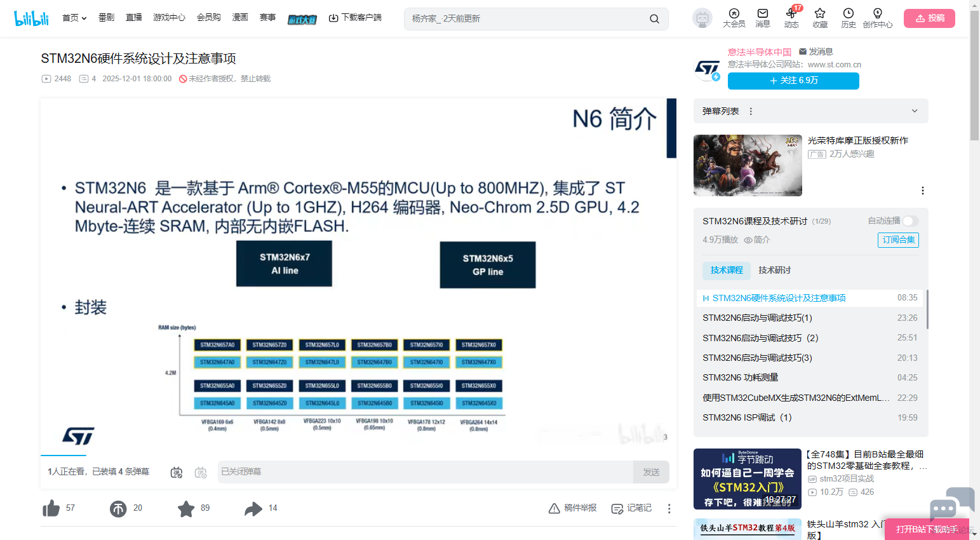The height and width of the screenshot is (540, 980).
Task: Favorite the video with star icon
Action: [x=186, y=508]
